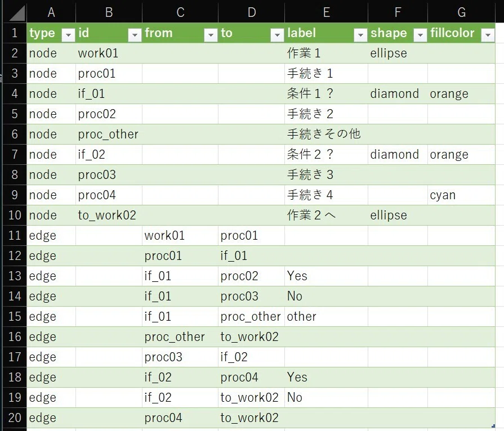
Task: Click the 'work01' cell in the id column
Action: pyautogui.click(x=109, y=53)
